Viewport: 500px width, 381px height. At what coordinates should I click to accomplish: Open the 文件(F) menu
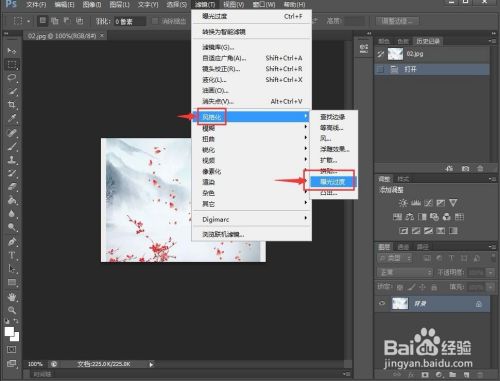pyautogui.click(x=36, y=5)
